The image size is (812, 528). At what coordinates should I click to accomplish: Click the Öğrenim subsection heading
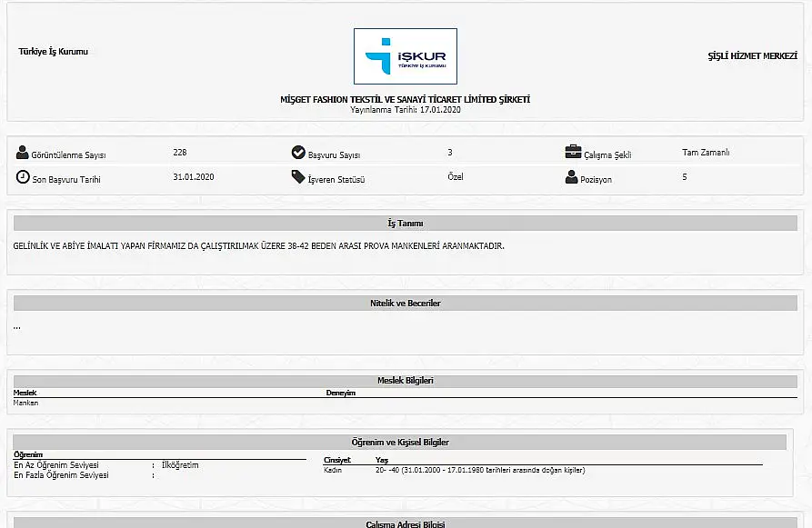click(28, 454)
